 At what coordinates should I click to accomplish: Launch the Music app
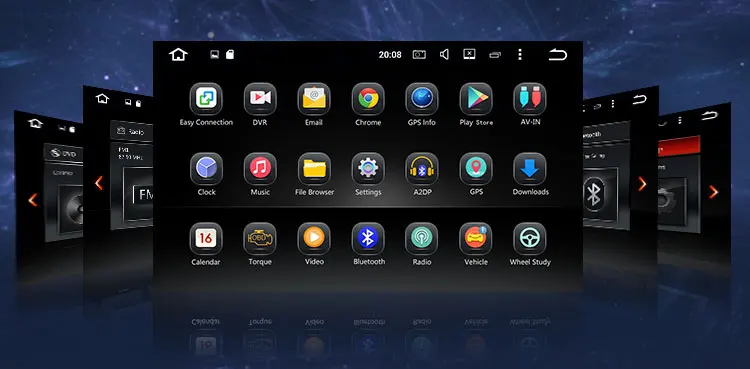click(260, 169)
